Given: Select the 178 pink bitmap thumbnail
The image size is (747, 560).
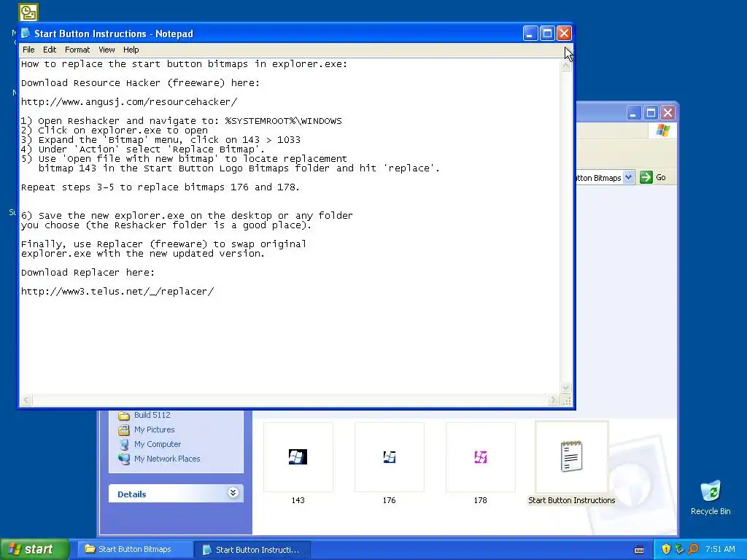Looking at the screenshot, I should (x=480, y=457).
